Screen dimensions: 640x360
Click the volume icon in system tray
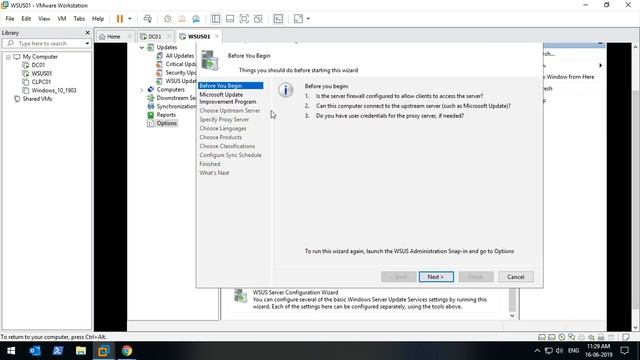(x=560, y=351)
